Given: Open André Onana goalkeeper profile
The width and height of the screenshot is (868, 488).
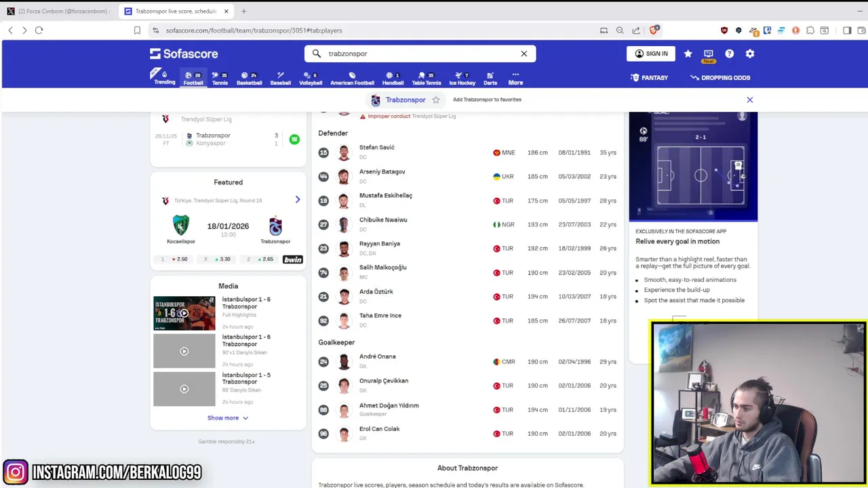Looking at the screenshot, I should coord(468,361).
